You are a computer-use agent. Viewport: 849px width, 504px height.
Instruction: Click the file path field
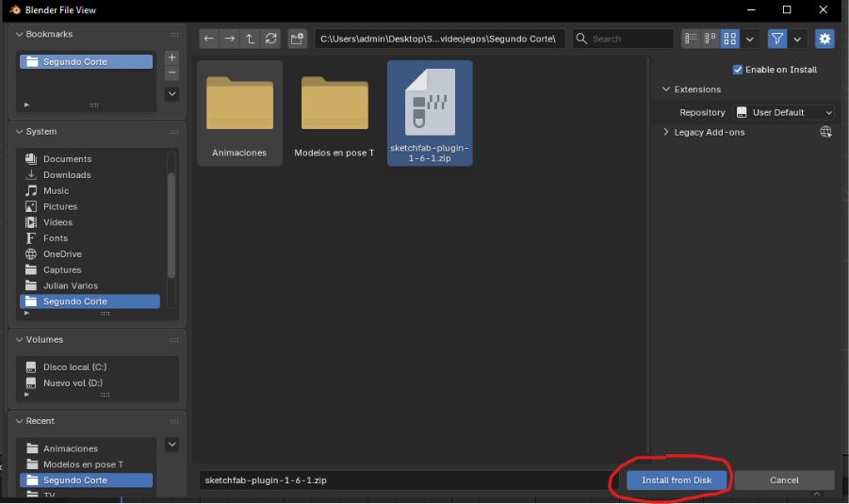[440, 39]
